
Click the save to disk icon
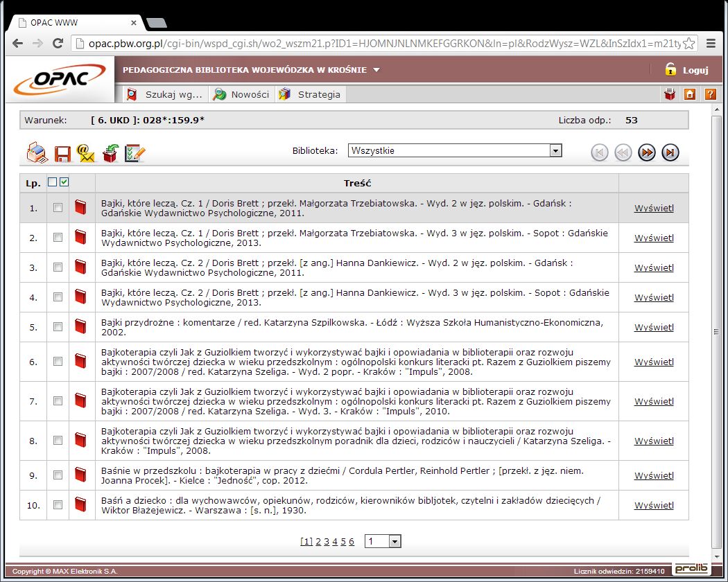62,154
